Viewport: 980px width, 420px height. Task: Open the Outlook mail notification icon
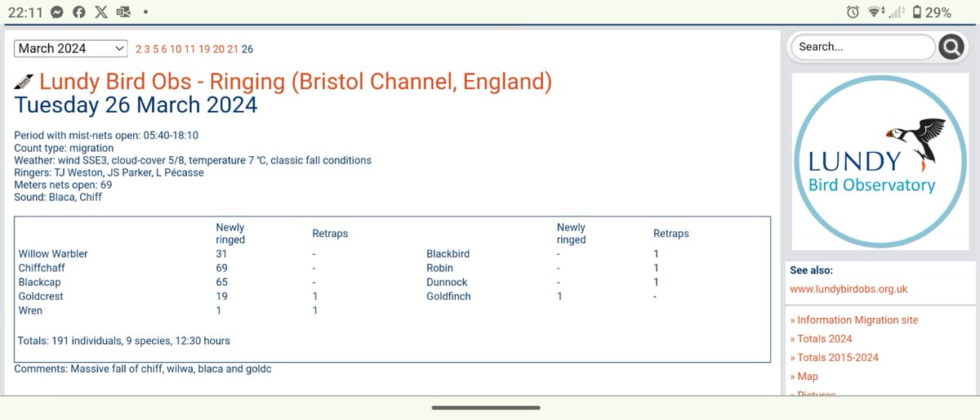pyautogui.click(x=122, y=12)
